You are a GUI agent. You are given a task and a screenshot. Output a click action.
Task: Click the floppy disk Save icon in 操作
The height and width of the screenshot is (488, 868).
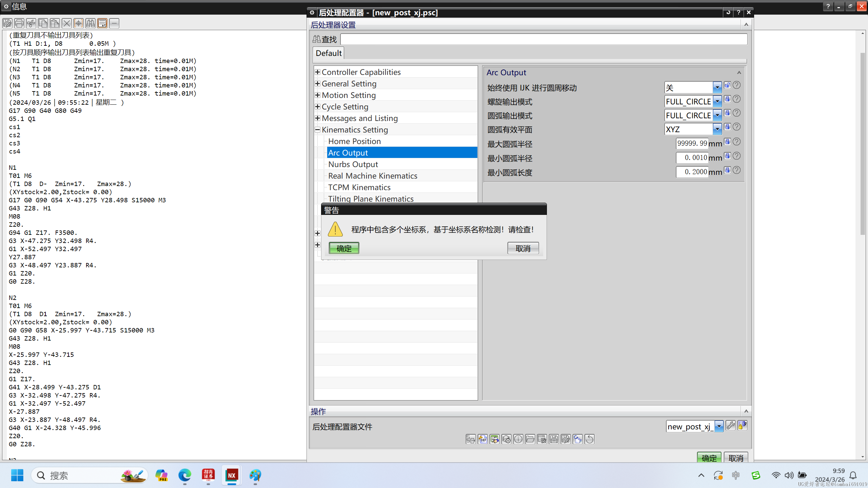[x=554, y=439]
